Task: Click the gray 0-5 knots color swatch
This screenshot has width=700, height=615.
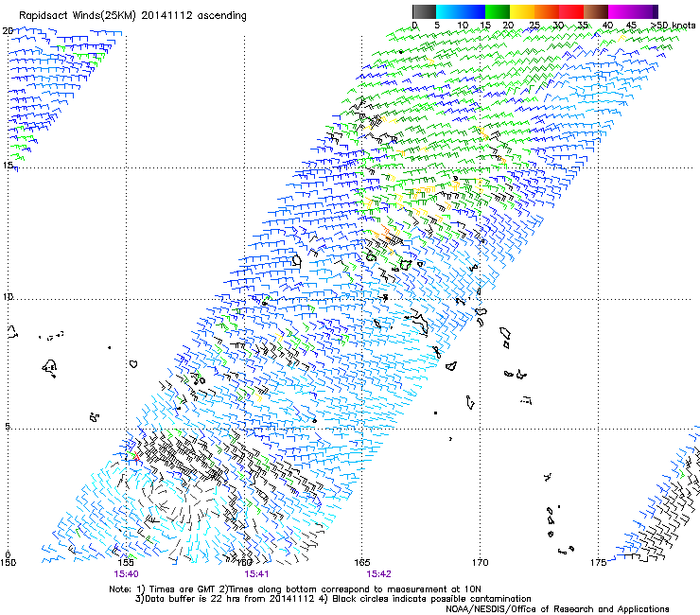Action: (x=424, y=11)
